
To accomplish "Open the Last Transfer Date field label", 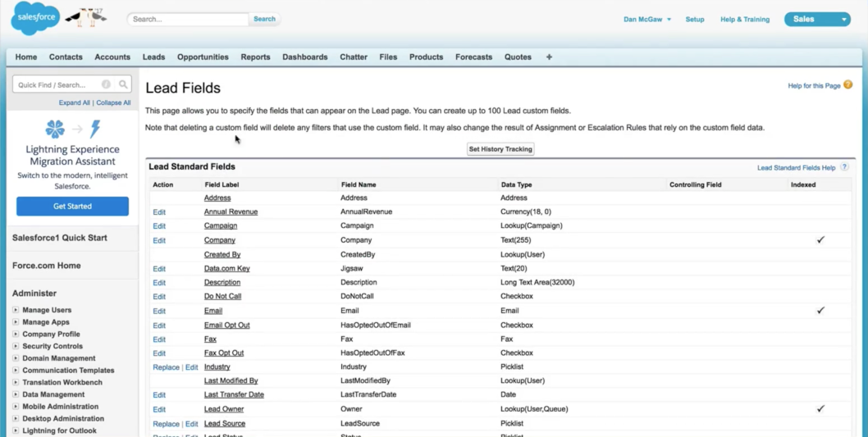I will [x=234, y=394].
